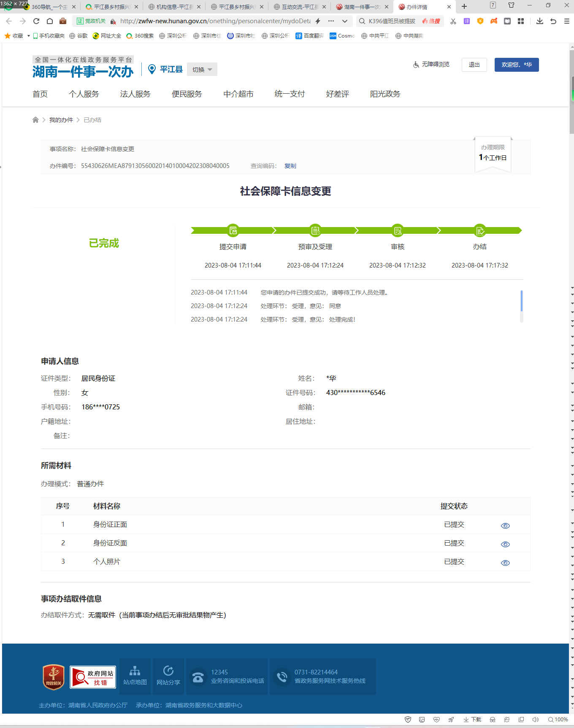View the 个人照片 material via eye icon
Image resolution: width=574 pixels, height=728 pixels.
pos(505,563)
